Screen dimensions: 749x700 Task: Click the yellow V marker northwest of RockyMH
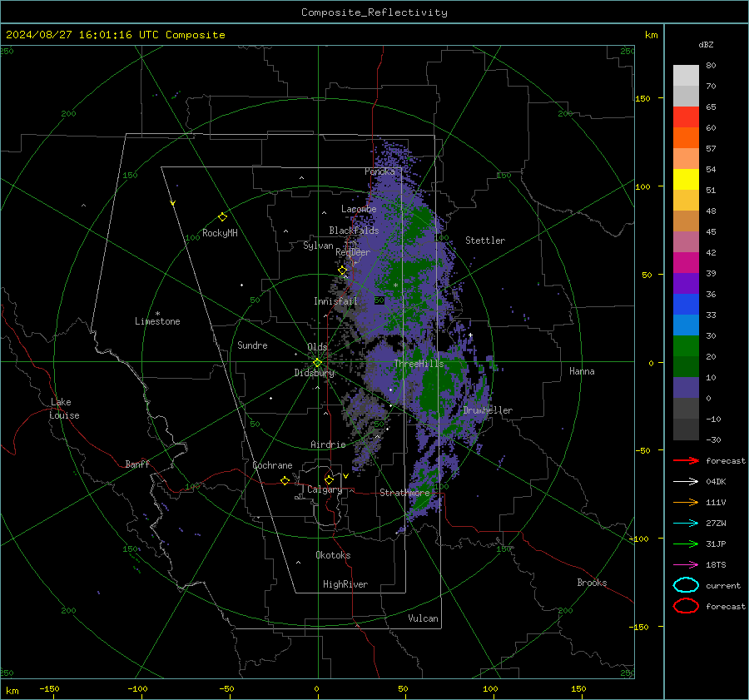tap(173, 203)
